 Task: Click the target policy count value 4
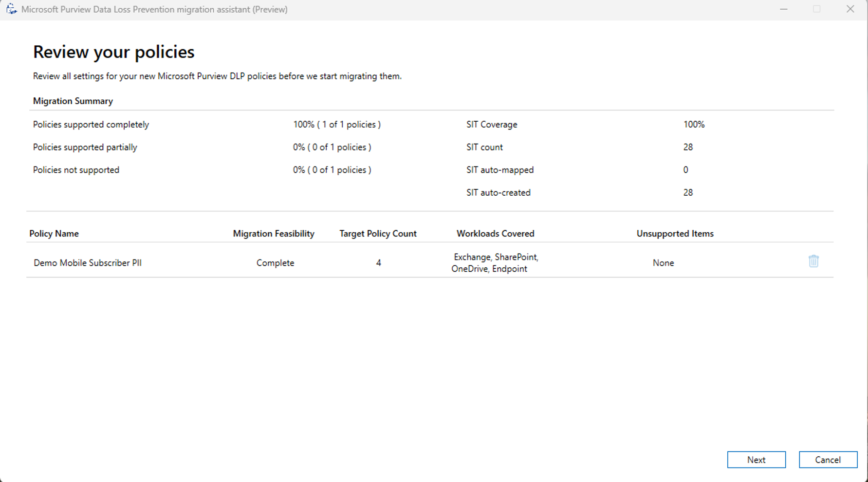[x=378, y=262]
